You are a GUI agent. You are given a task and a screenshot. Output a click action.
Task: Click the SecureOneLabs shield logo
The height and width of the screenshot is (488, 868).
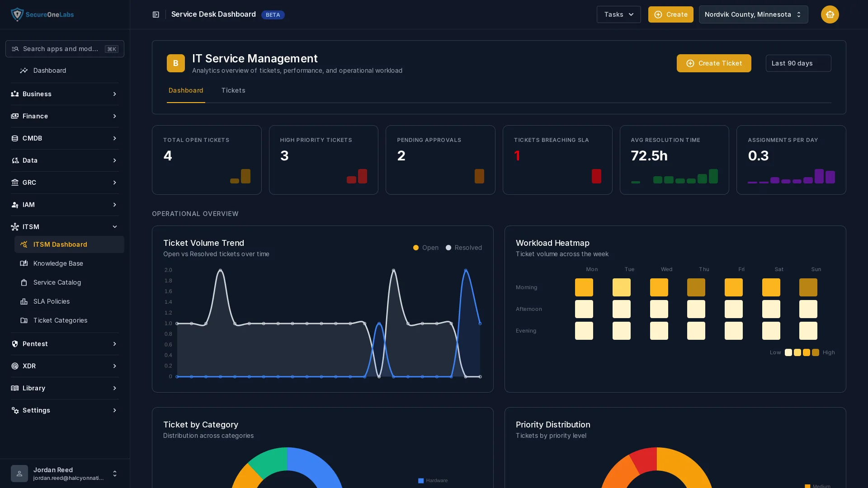pyautogui.click(x=17, y=14)
